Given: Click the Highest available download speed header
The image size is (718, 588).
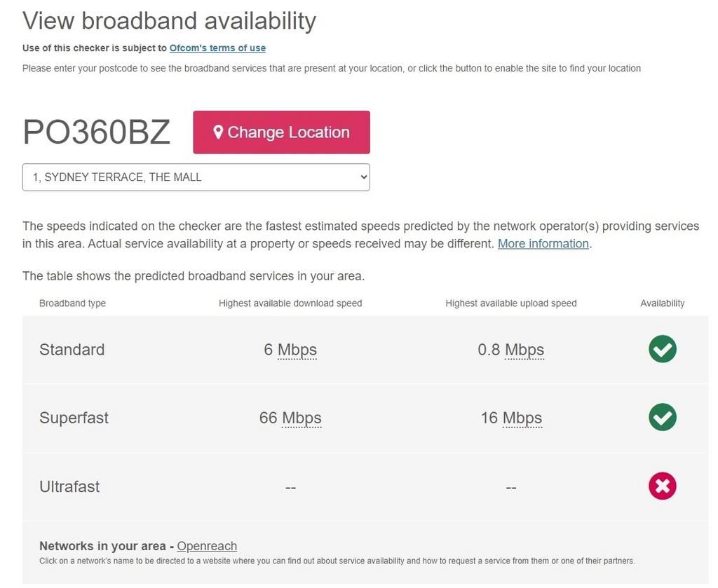Looking at the screenshot, I should 290,303.
